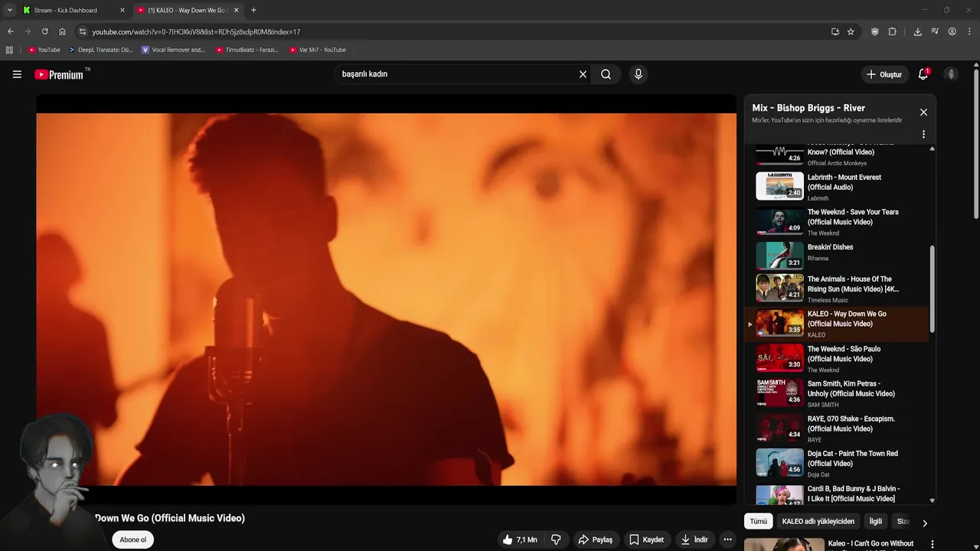Image resolution: width=980 pixels, height=551 pixels.
Task: Open more actions under the video
Action: [x=727, y=540]
